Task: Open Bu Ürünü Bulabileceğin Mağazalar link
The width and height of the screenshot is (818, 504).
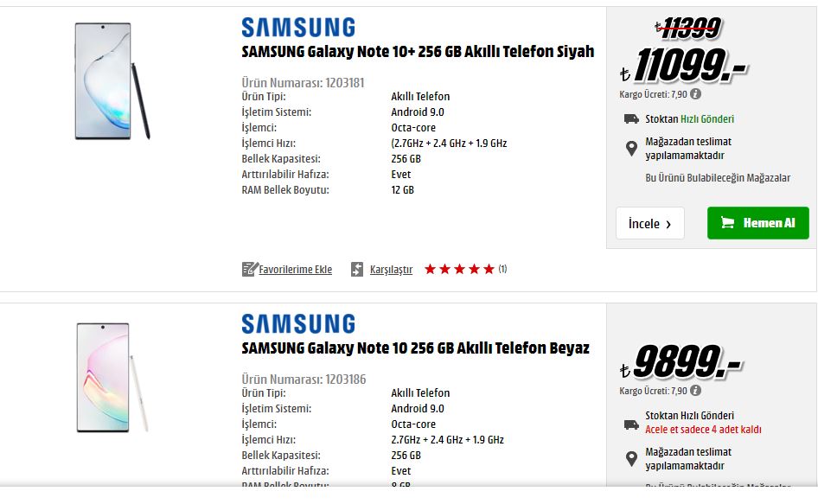Action: pos(718,178)
